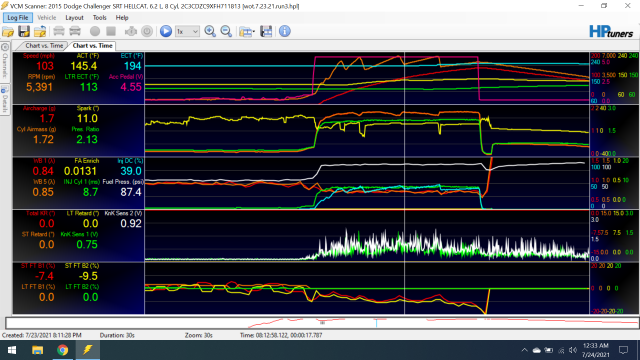Open the Layout menu
The height and width of the screenshot is (360, 640).
(x=74, y=18)
